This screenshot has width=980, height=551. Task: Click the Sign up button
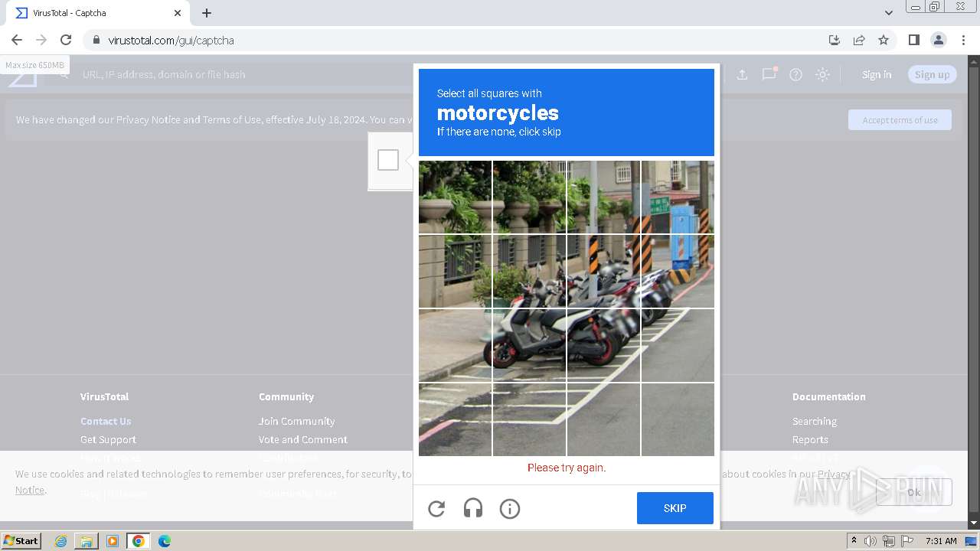932,74
